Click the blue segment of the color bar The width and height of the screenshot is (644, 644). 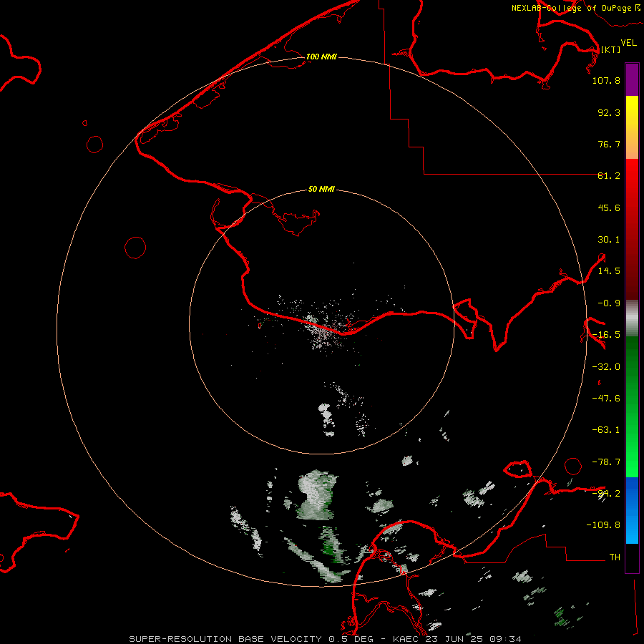(632, 510)
